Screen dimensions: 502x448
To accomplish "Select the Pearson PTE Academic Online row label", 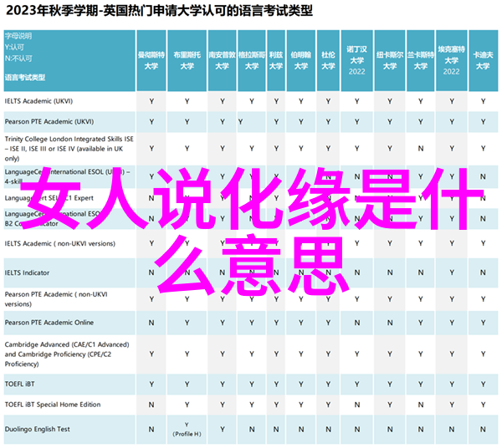I will [49, 323].
